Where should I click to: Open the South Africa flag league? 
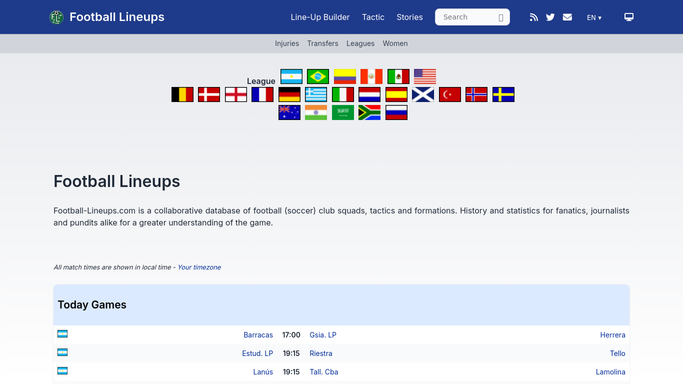tap(369, 112)
